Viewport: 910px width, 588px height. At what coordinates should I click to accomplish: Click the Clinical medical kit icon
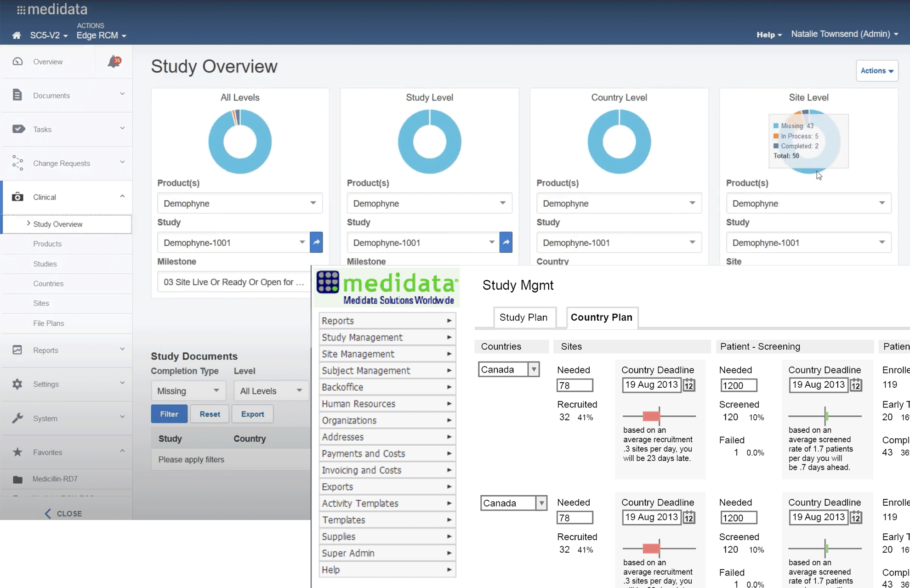[x=17, y=197]
